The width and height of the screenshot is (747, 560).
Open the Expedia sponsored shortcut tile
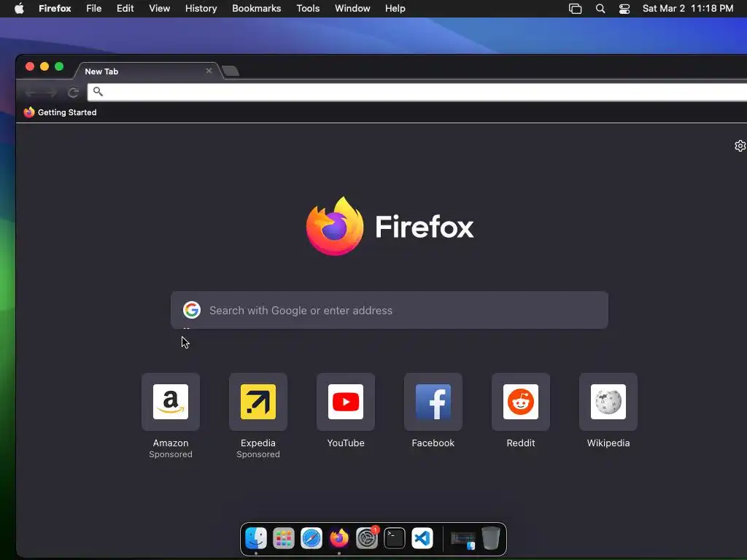(x=258, y=402)
